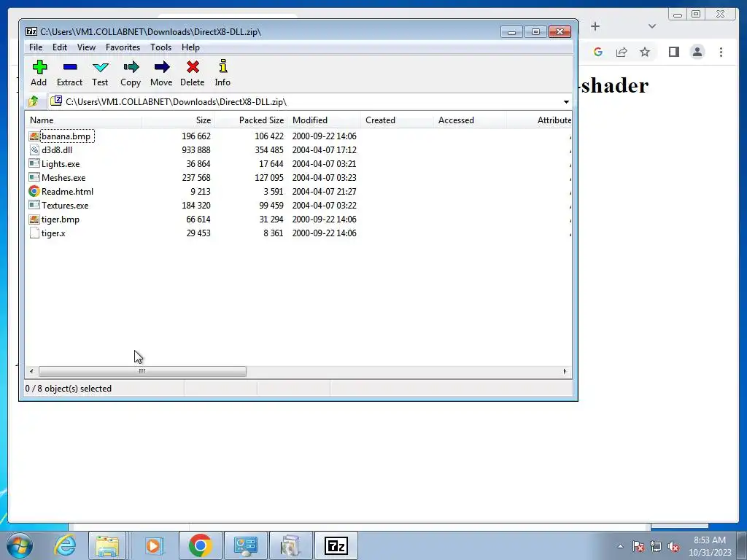Select the Meshes.exe file icon
The width and height of the screenshot is (747, 560).
[x=34, y=178]
